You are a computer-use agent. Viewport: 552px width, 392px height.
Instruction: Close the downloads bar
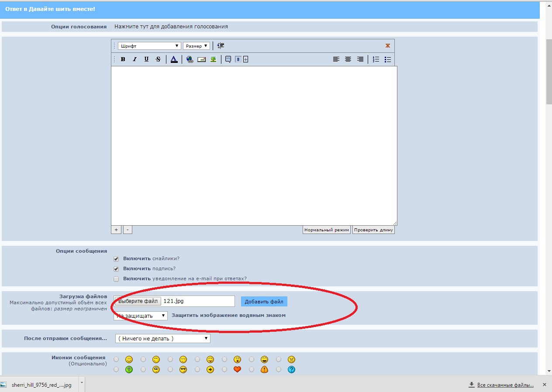coord(544,385)
